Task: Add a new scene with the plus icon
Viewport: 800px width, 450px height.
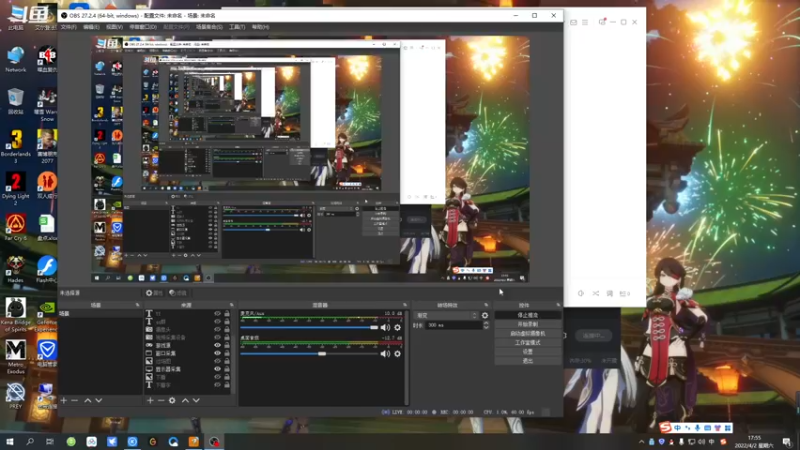Action: coord(64,401)
